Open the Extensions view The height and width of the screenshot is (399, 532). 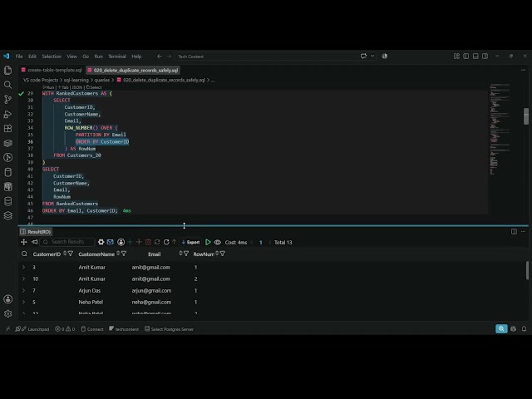pyautogui.click(x=7, y=129)
